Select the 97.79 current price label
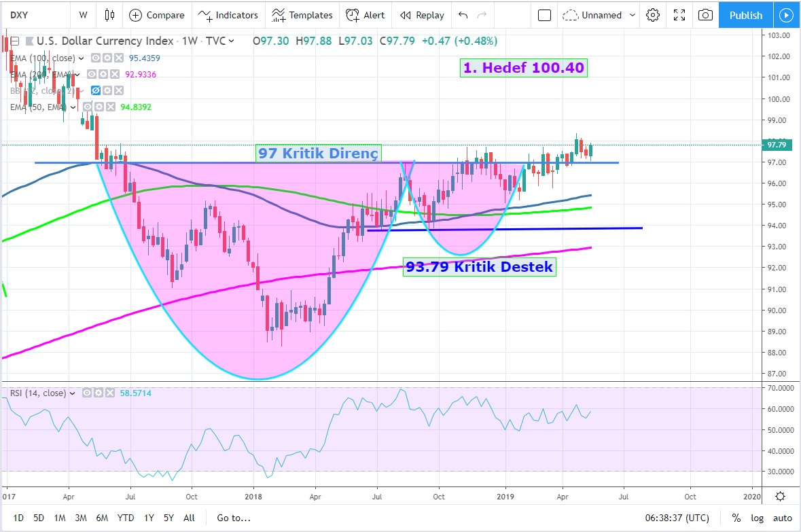The image size is (801, 532). coord(777,145)
